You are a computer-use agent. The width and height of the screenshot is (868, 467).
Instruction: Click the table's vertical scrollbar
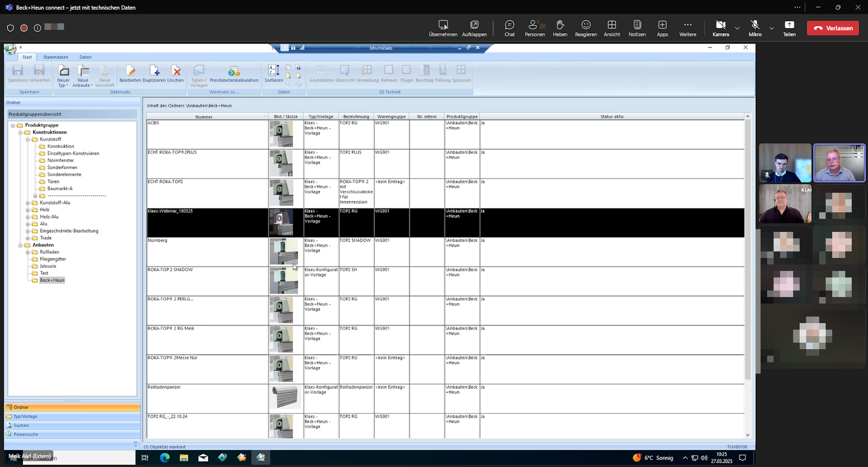pyautogui.click(x=747, y=250)
